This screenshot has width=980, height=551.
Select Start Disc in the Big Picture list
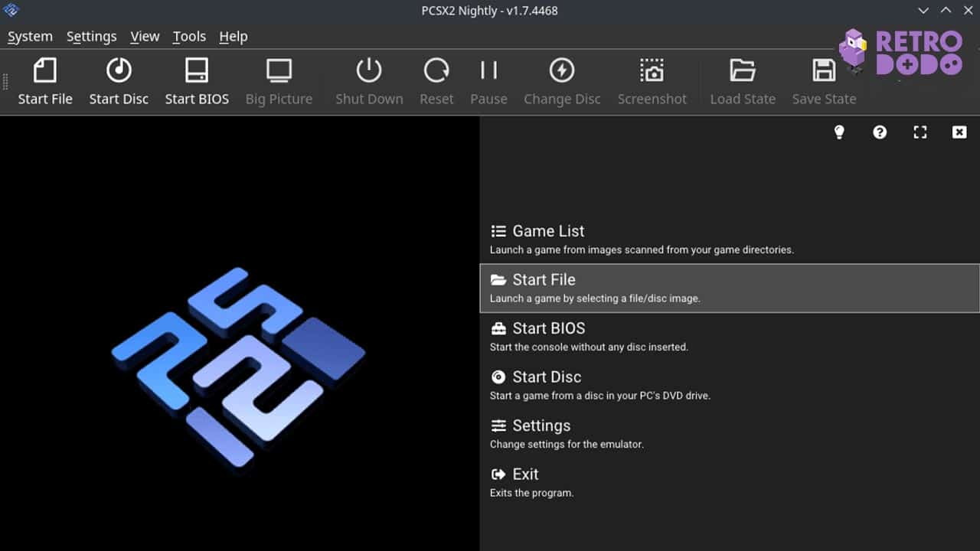click(730, 386)
